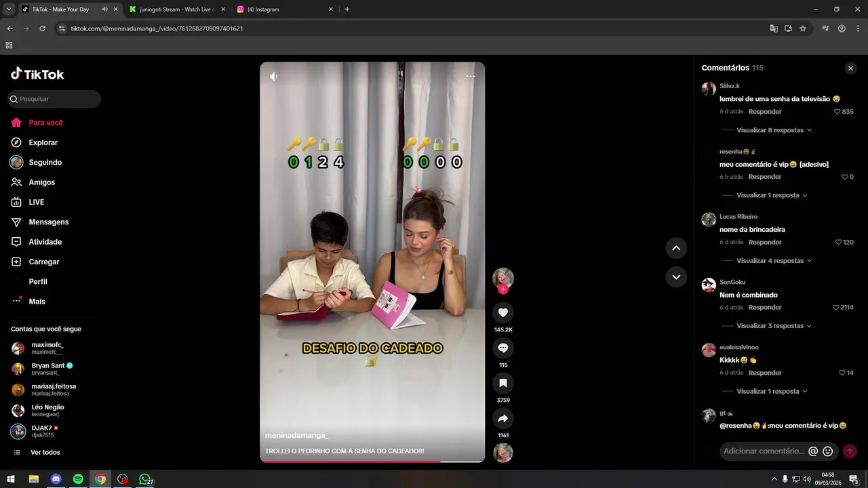Reply to SonGoku's comment via Responder
Image resolution: width=868 pixels, height=488 pixels.
(x=765, y=308)
